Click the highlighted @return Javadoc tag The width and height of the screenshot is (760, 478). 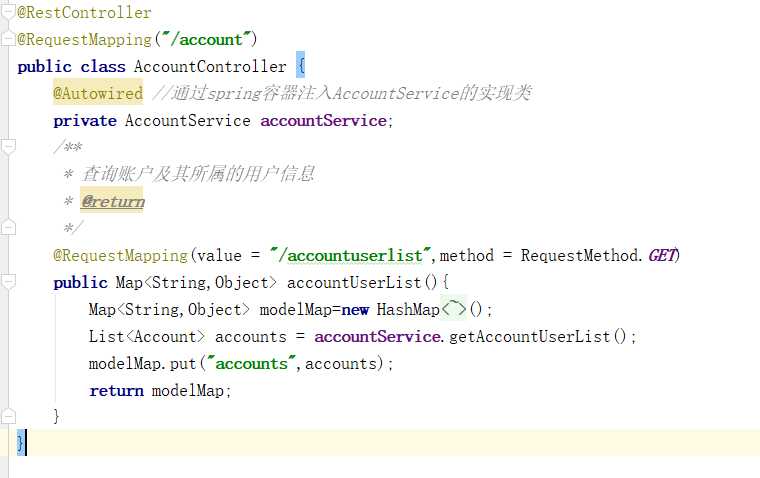pos(112,200)
